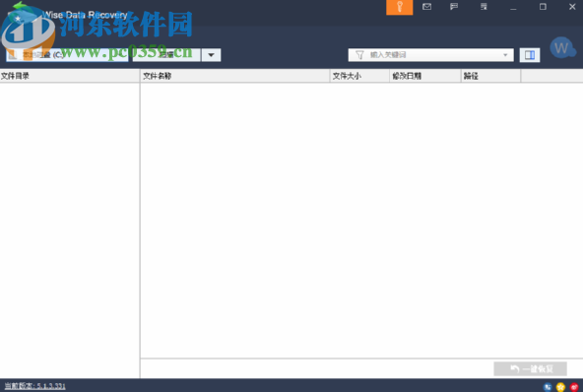
Task: Click the 文件目录 panel header
Action: pyautogui.click(x=70, y=76)
